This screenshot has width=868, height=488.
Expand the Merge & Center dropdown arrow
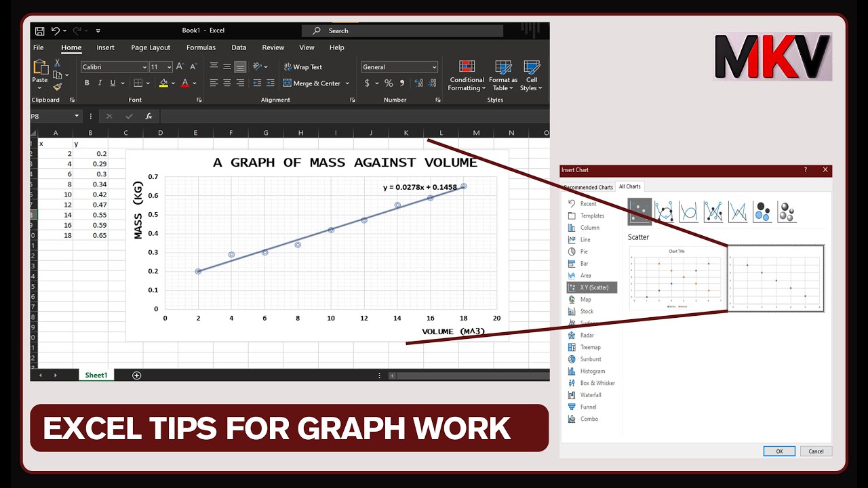pos(347,83)
